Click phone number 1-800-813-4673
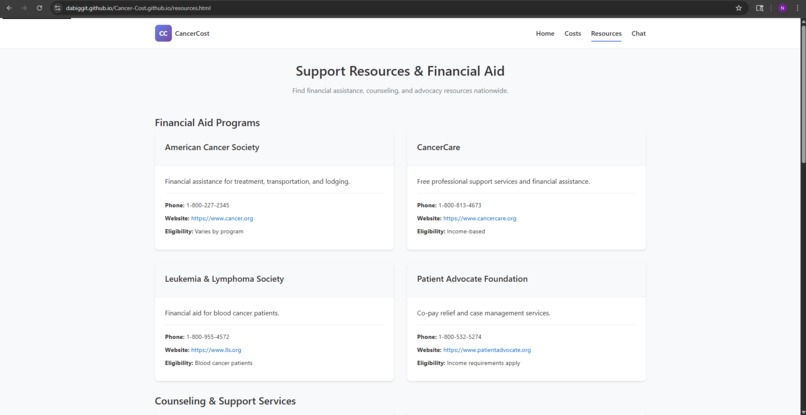This screenshot has height=415, width=806. coord(460,205)
